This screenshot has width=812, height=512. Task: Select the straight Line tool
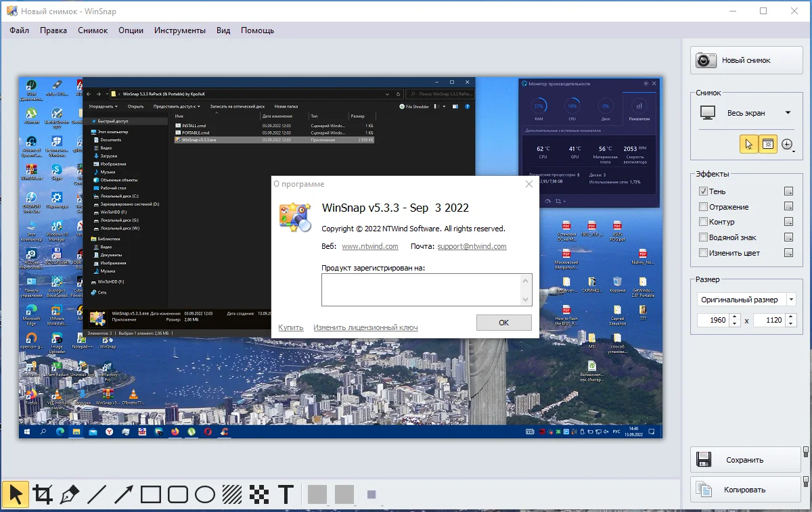click(x=97, y=494)
